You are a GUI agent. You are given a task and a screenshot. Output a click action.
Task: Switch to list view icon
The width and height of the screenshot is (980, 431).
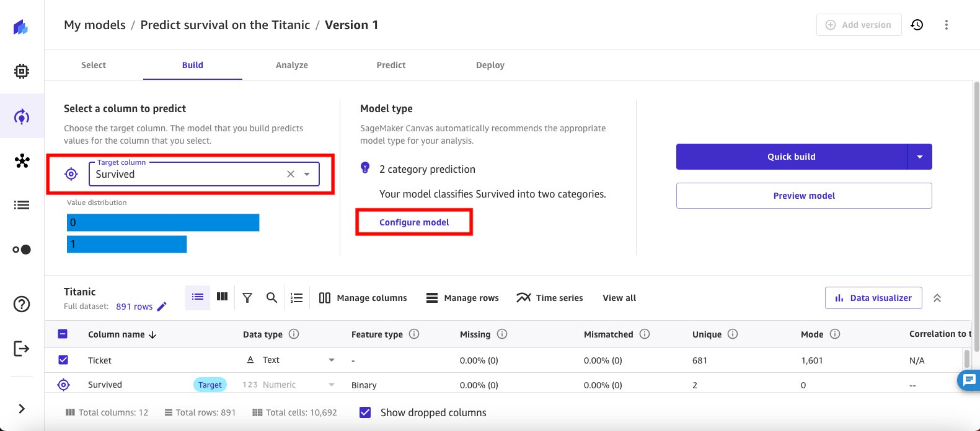(198, 297)
